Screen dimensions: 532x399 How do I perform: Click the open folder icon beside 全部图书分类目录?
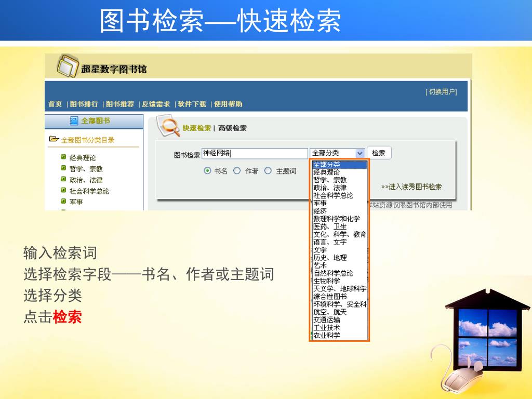pyautogui.click(x=54, y=139)
